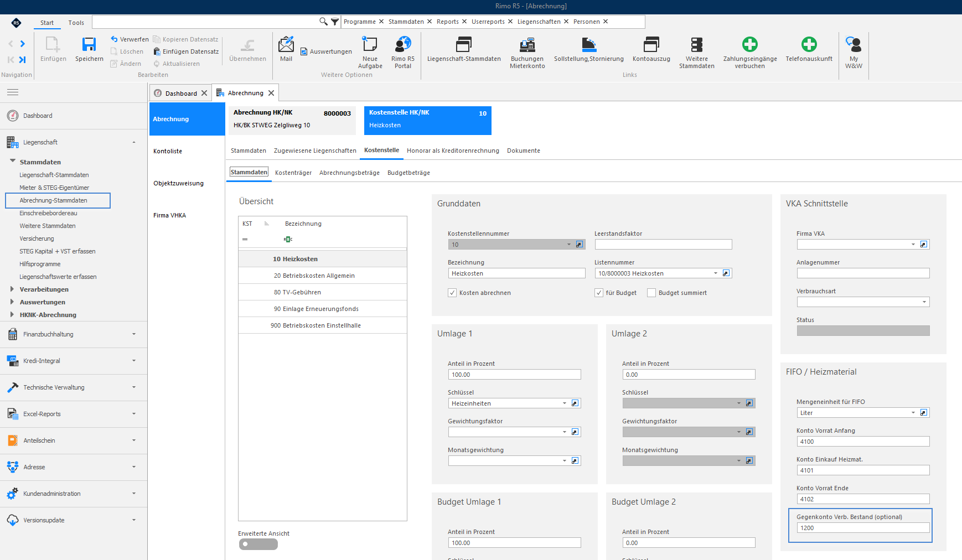Screen dimensions: 962x560
Task: Open the Abrechnungsbeträge sub-tab
Action: (349, 173)
